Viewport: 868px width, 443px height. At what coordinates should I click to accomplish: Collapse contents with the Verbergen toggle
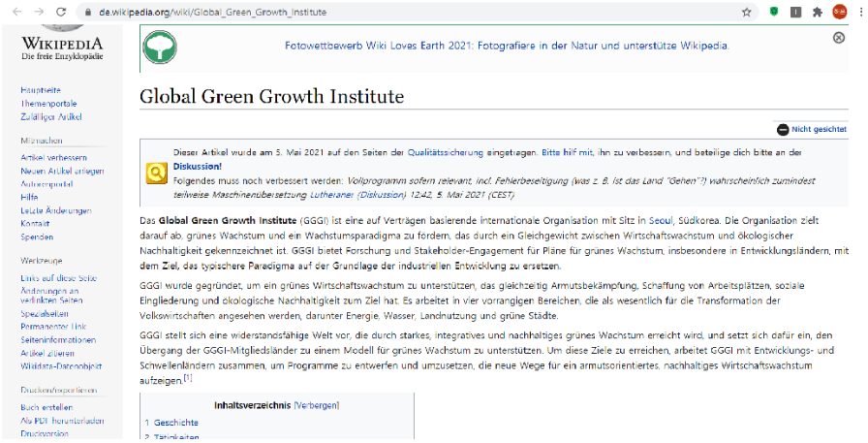316,405
